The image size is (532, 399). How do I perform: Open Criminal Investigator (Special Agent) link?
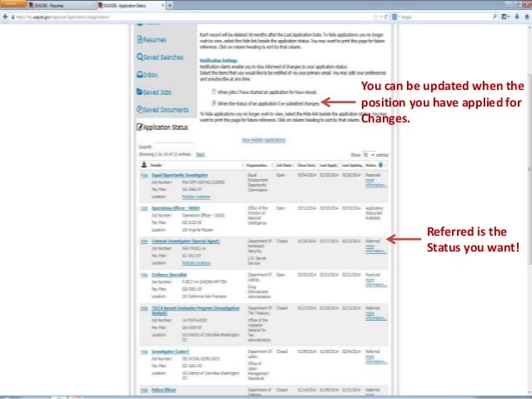point(186,241)
